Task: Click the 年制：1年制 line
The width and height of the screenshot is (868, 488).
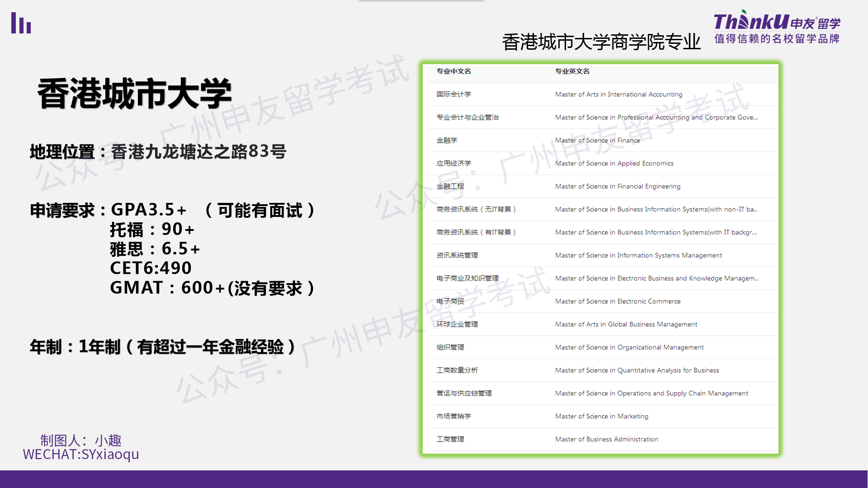Action: pyautogui.click(x=163, y=347)
